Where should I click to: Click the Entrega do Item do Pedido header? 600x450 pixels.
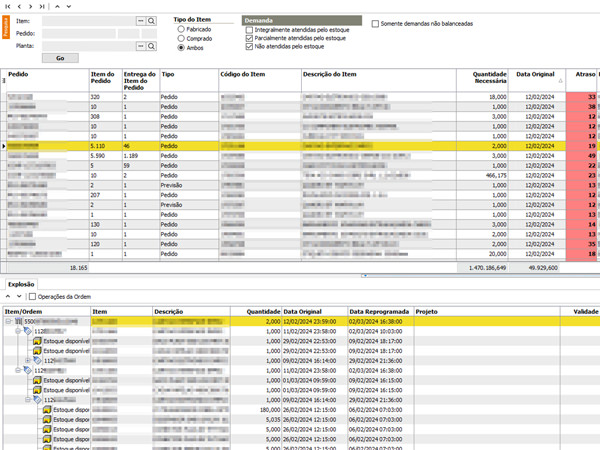pos(140,81)
